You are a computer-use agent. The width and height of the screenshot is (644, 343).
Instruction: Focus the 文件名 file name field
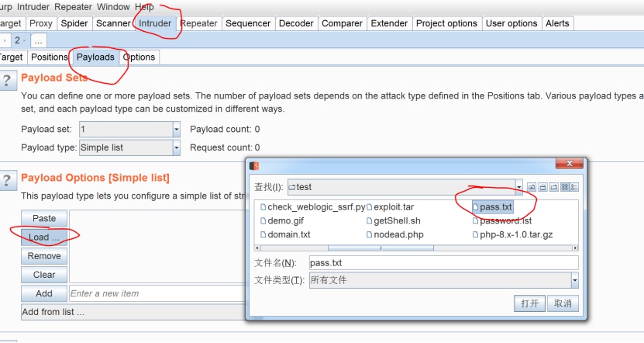click(x=443, y=263)
